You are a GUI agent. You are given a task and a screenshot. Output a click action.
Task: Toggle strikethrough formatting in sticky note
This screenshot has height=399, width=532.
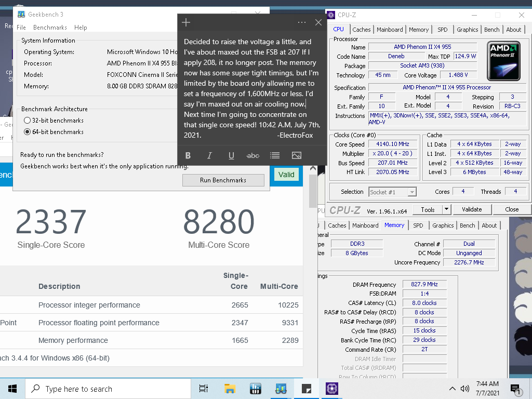tap(253, 155)
